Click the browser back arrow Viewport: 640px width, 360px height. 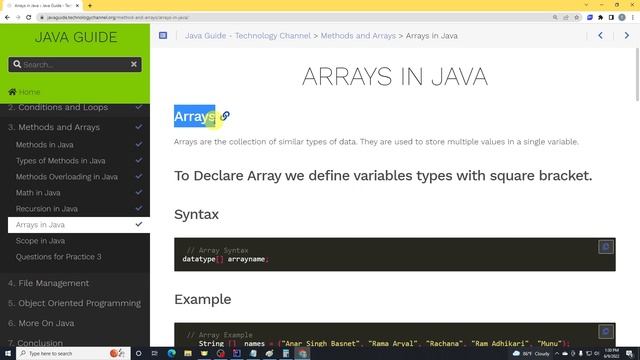point(7,18)
